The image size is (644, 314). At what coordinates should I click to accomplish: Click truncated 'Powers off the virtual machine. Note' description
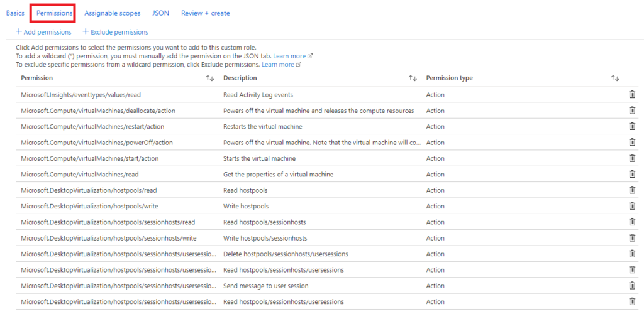322,143
